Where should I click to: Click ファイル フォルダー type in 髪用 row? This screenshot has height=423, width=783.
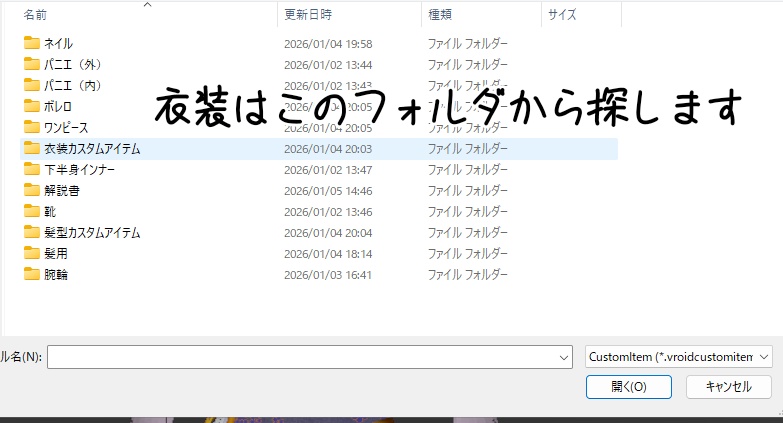[x=467, y=253]
